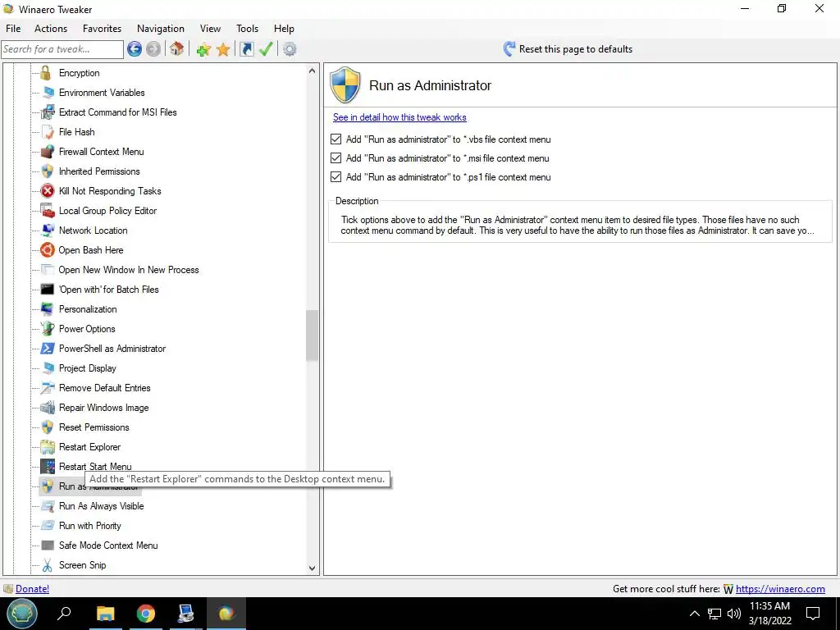The height and width of the screenshot is (630, 840).
Task: Click the taskbar network status icon
Action: pyautogui.click(x=714, y=614)
